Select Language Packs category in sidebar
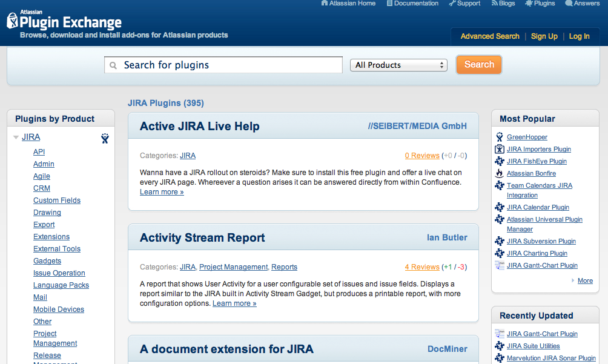 (x=61, y=285)
